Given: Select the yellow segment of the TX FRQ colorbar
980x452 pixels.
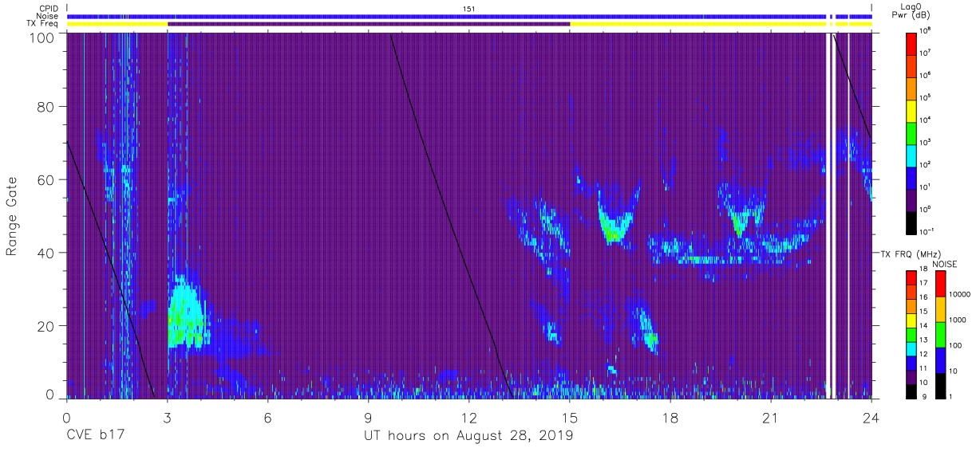Looking at the screenshot, I should coord(911,320).
